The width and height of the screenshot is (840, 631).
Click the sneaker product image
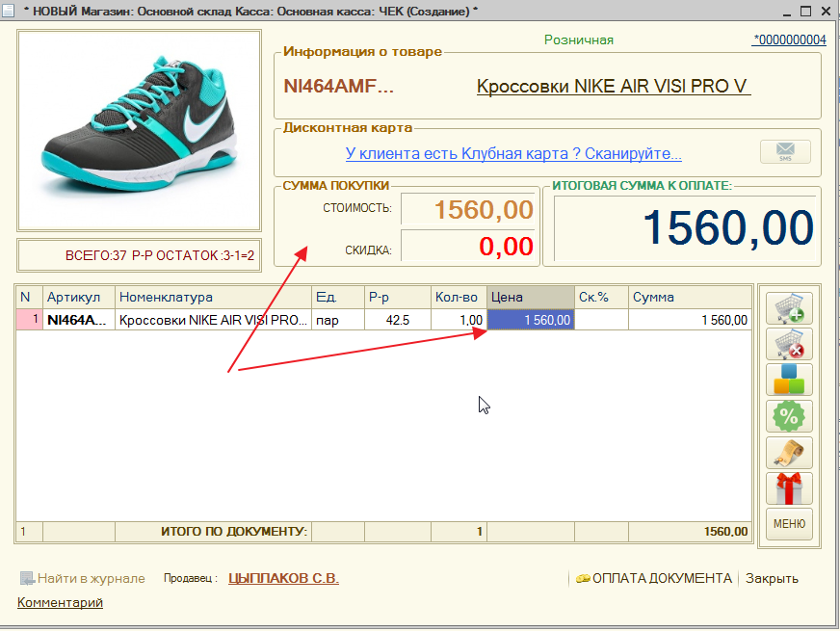140,130
